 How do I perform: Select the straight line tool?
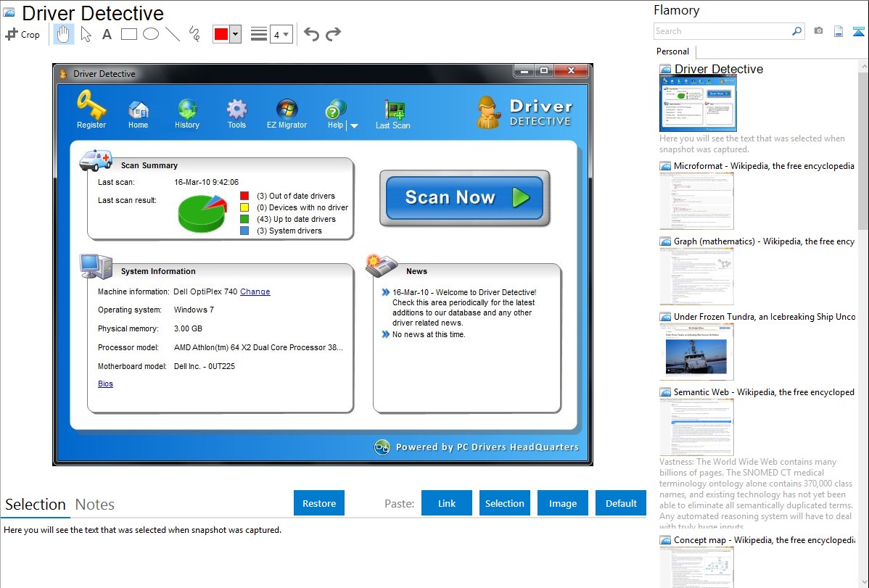coord(173,34)
